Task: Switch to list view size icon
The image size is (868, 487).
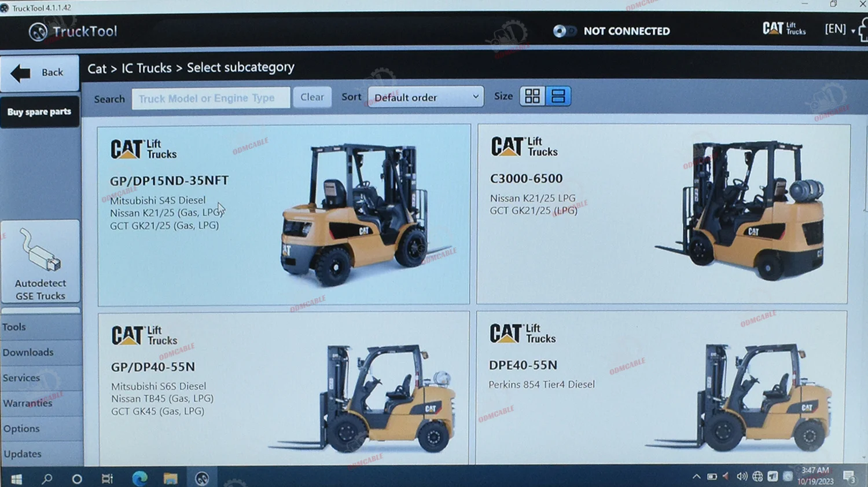Action: pos(558,96)
